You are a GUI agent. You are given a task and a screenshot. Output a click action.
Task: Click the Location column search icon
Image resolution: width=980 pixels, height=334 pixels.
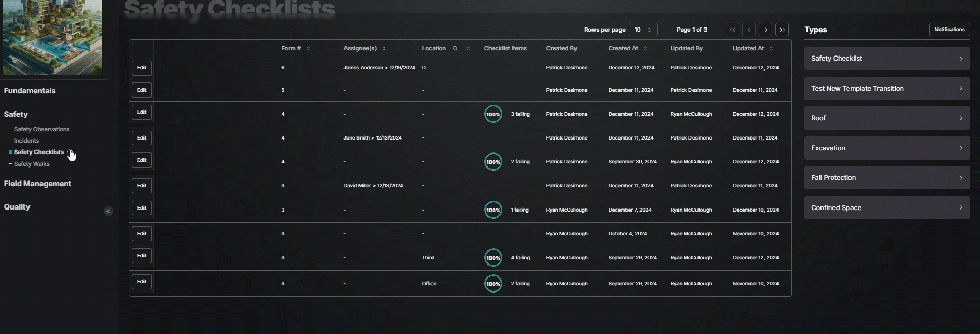pyautogui.click(x=455, y=48)
